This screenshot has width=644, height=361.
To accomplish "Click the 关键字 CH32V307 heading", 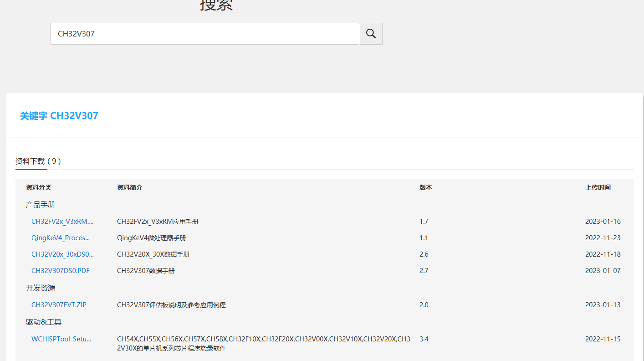I will click(x=59, y=116).
